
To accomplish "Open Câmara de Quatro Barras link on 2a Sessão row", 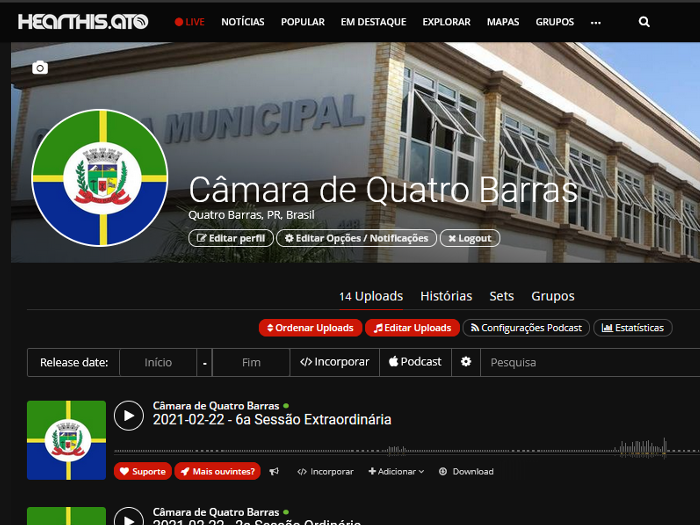I will pos(216,512).
